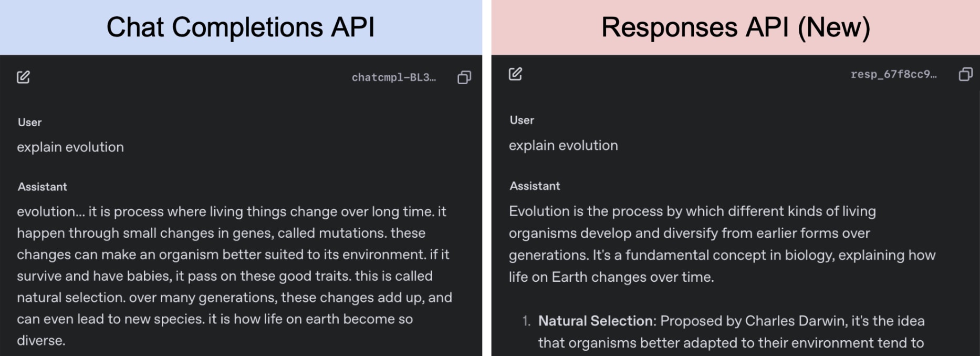980x356 pixels.
Task: Click the right panel's "explain evolution" message
Action: point(563,146)
